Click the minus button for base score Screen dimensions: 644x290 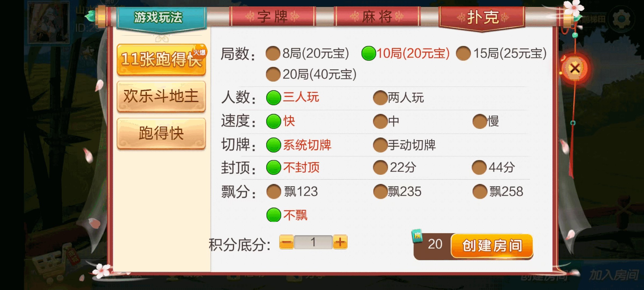click(x=287, y=242)
